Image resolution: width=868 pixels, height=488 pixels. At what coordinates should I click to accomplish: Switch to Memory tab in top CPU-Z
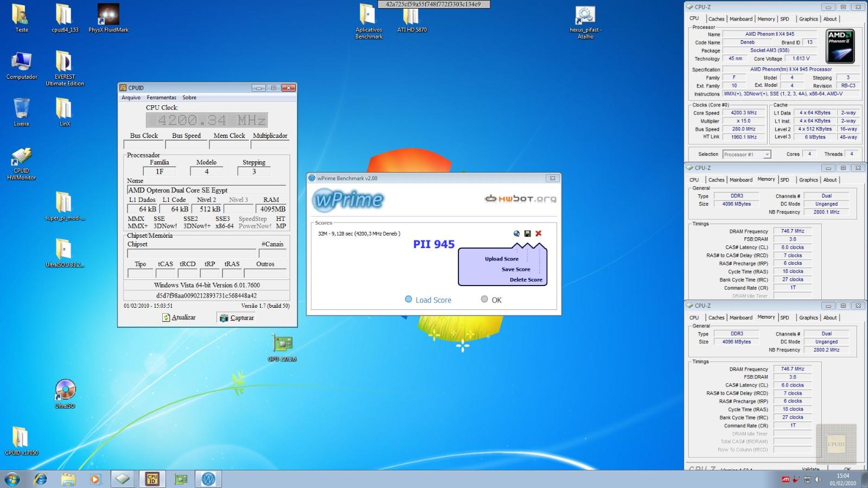point(766,19)
